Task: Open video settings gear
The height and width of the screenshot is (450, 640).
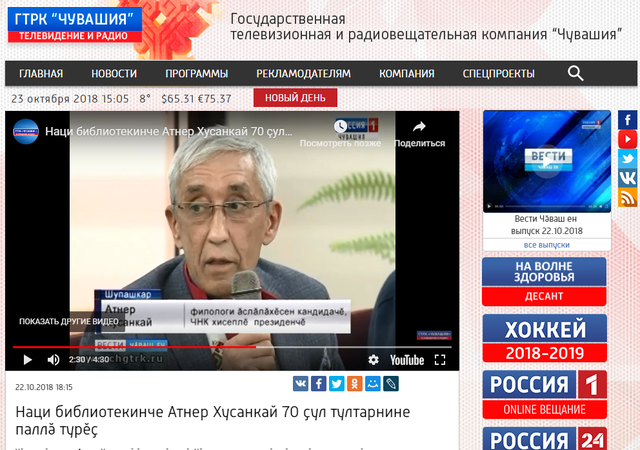Action: [373, 360]
